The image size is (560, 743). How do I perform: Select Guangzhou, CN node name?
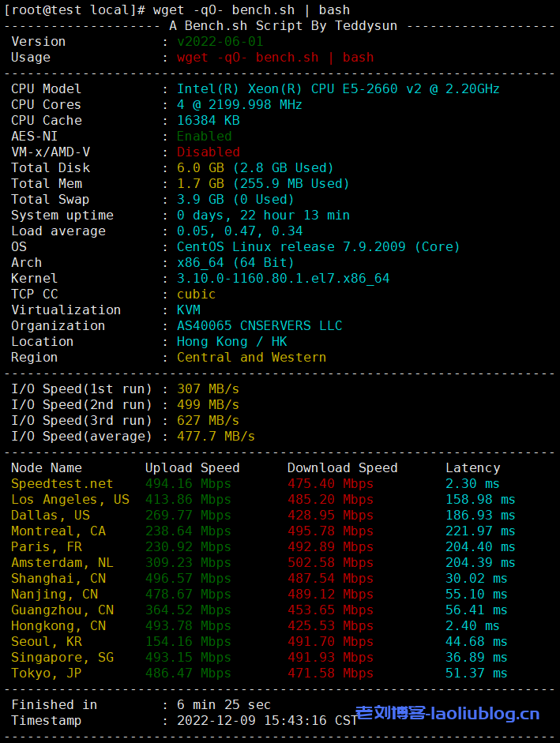click(62, 610)
